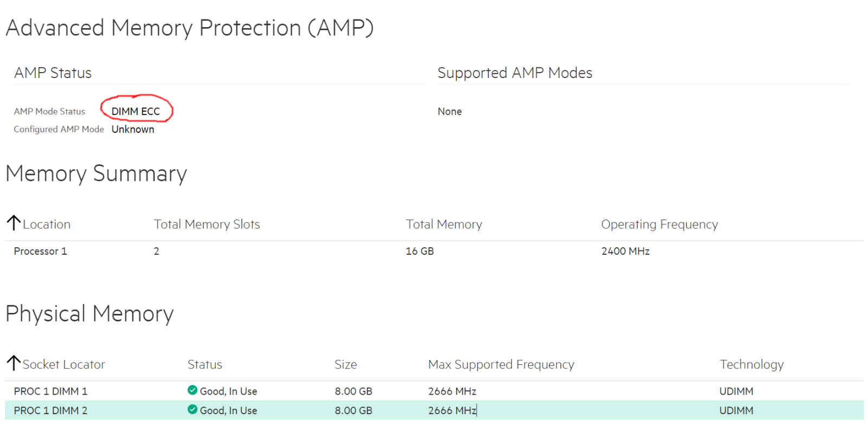This screenshot has height=425, width=868.
Task: Click the 2666 MHz value for DIMM 2
Action: [x=452, y=411]
